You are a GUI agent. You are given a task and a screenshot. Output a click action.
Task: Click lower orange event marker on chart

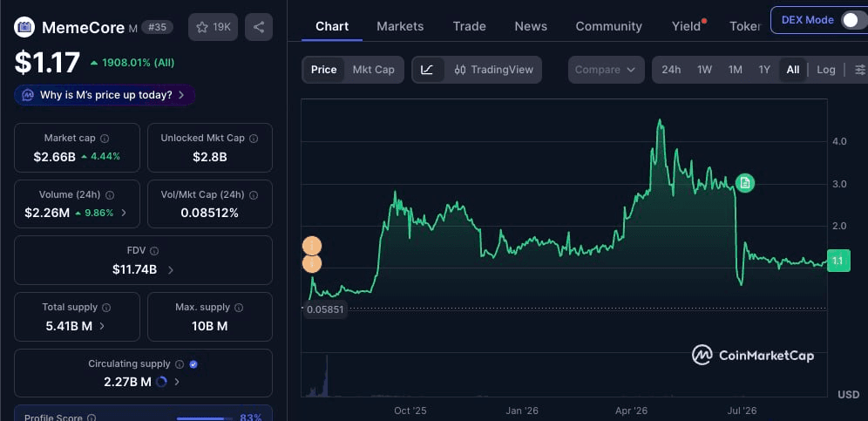click(x=312, y=263)
